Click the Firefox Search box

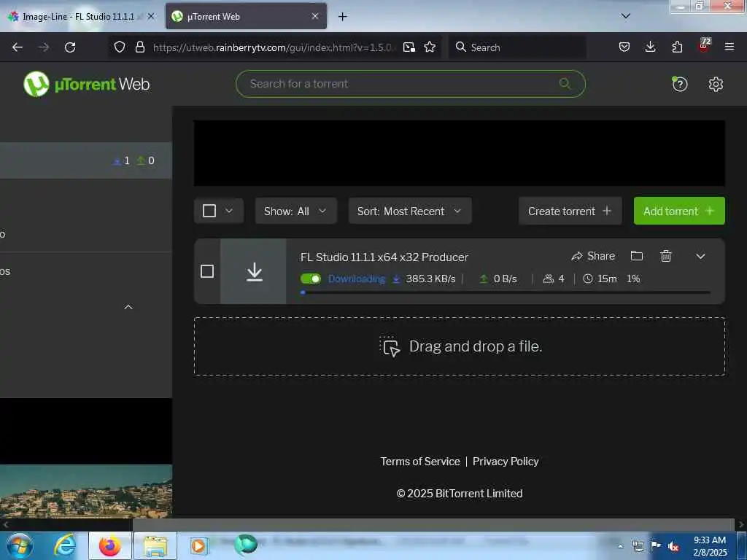click(x=517, y=47)
